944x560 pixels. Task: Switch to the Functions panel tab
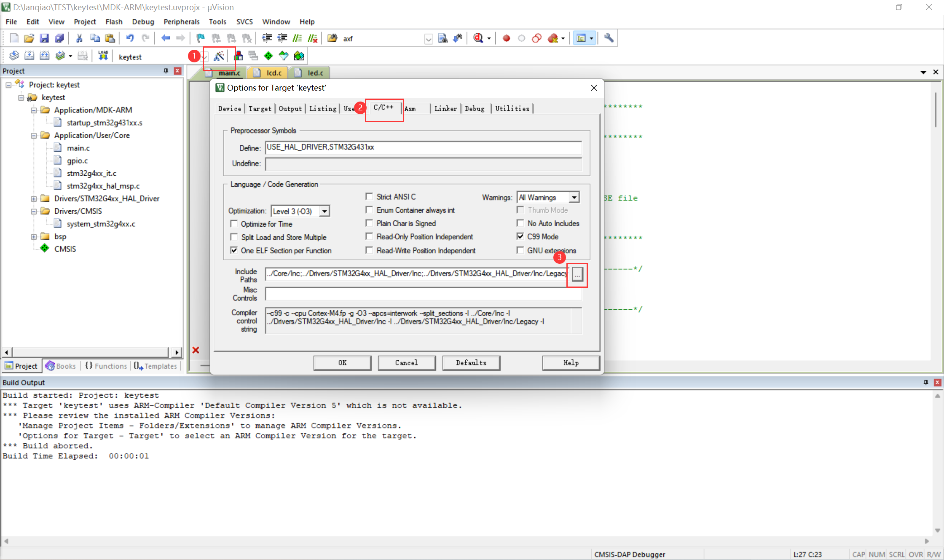coord(106,366)
